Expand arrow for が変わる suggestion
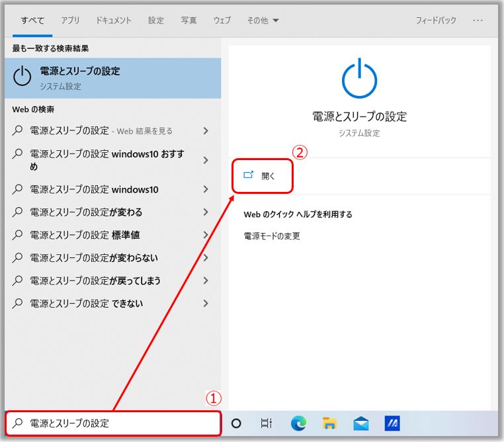504x442 pixels. coord(206,212)
